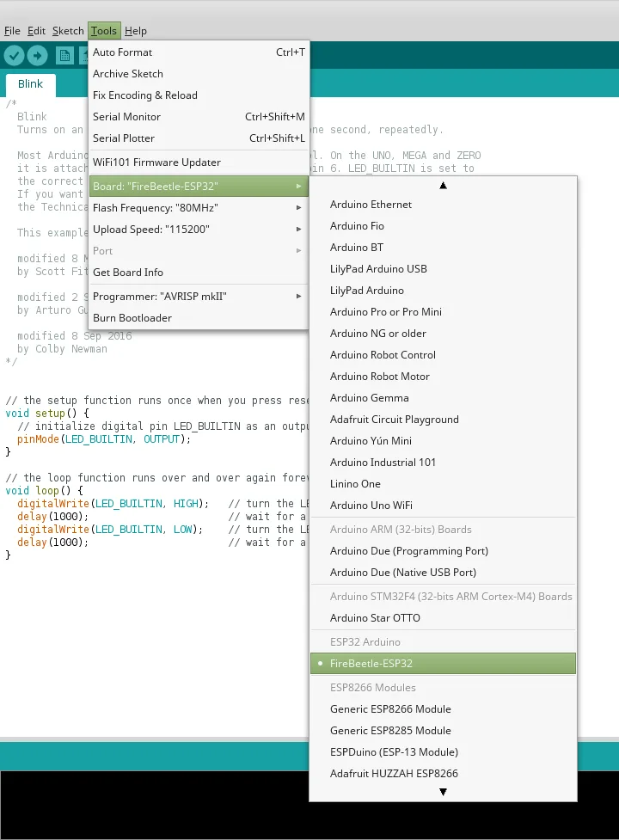Click "by Colby Newman" comment line
This screenshot has height=840, width=619.
62,349
